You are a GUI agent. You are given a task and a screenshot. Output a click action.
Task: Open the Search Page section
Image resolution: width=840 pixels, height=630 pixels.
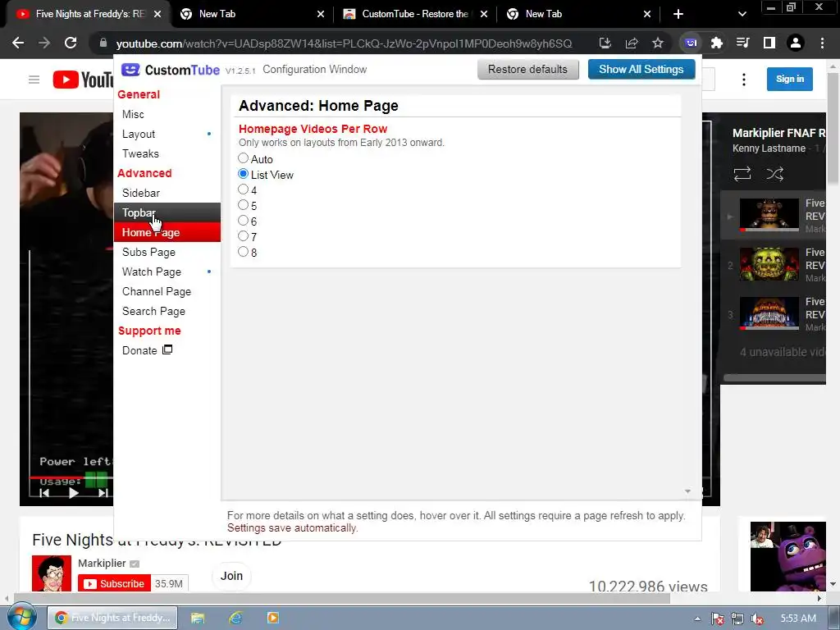[167, 311]
